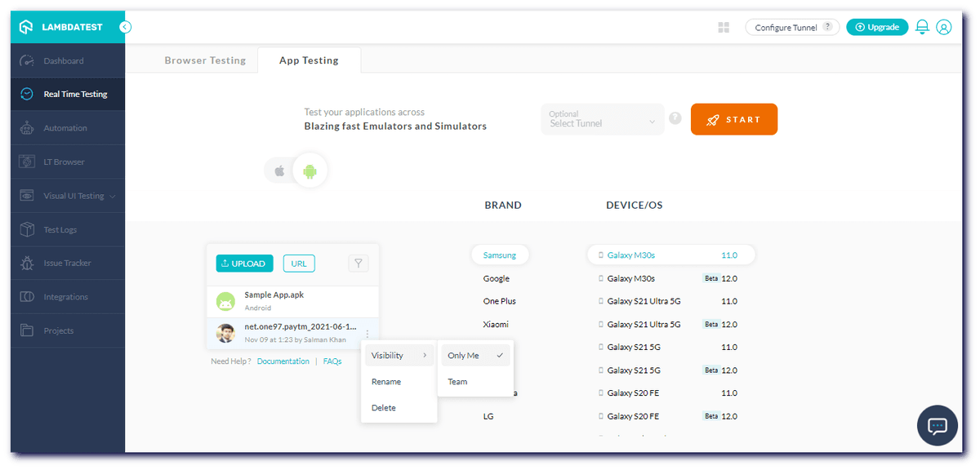Select the One Plus brand
Viewport: 980px width, 470px height.
pyautogui.click(x=500, y=301)
